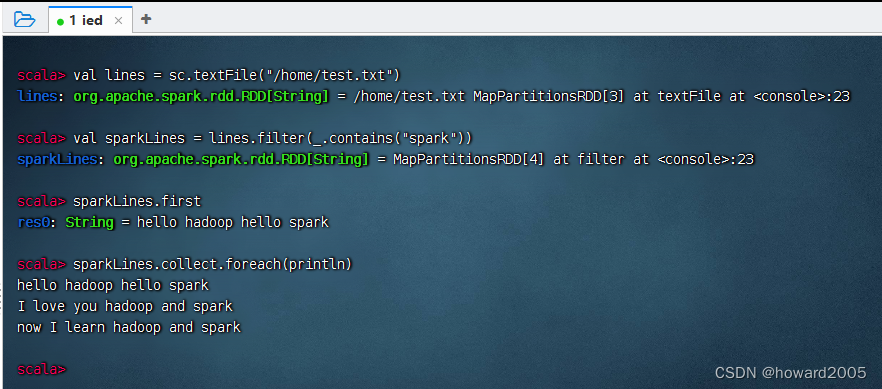Click the blue "res0" label
Image resolution: width=882 pixels, height=389 pixels.
click(x=33, y=222)
